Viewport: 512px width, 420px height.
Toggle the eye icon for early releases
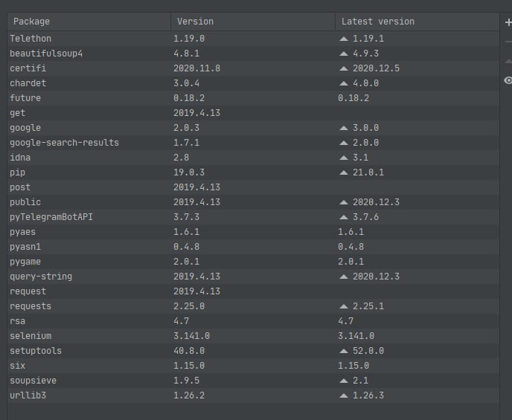[x=508, y=80]
